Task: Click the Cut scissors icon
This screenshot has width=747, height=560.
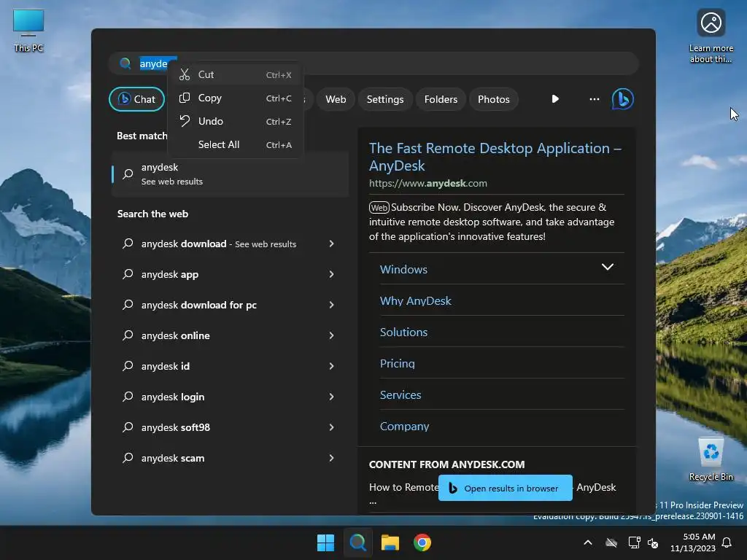Action: tap(185, 75)
